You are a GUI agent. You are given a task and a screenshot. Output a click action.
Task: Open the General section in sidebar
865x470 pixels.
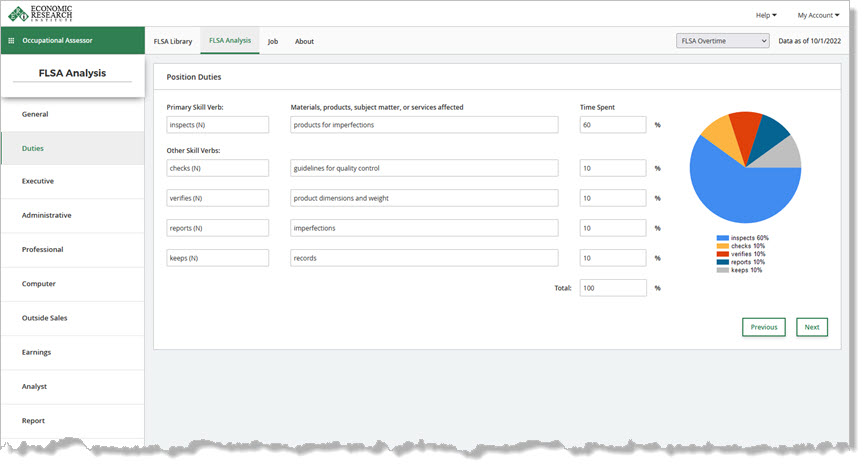73,114
